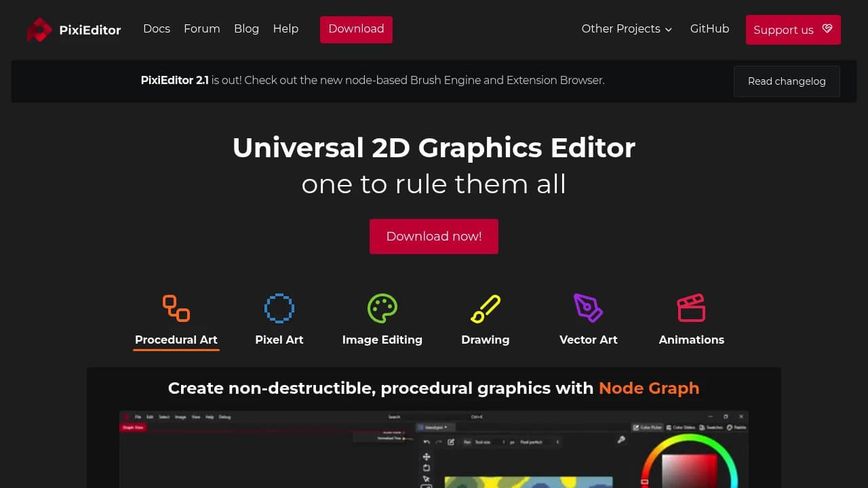Click the red Download button in the header
The image size is (868, 488).
pyautogui.click(x=356, y=29)
